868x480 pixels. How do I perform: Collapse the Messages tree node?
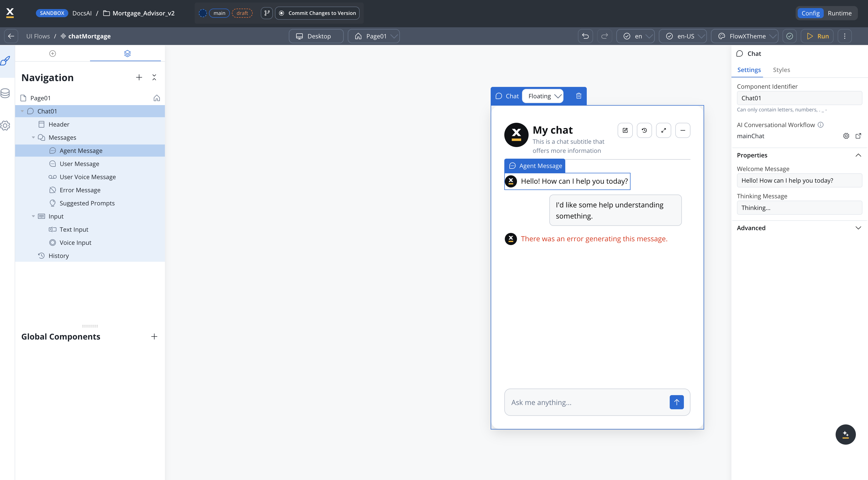point(33,137)
